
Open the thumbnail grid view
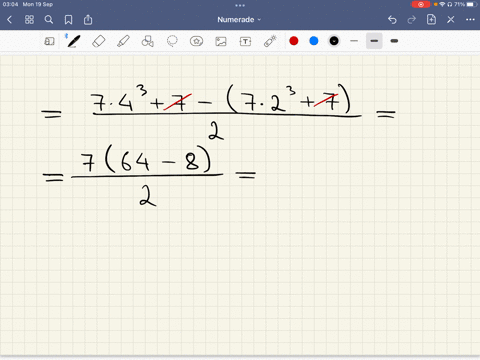click(x=29, y=20)
